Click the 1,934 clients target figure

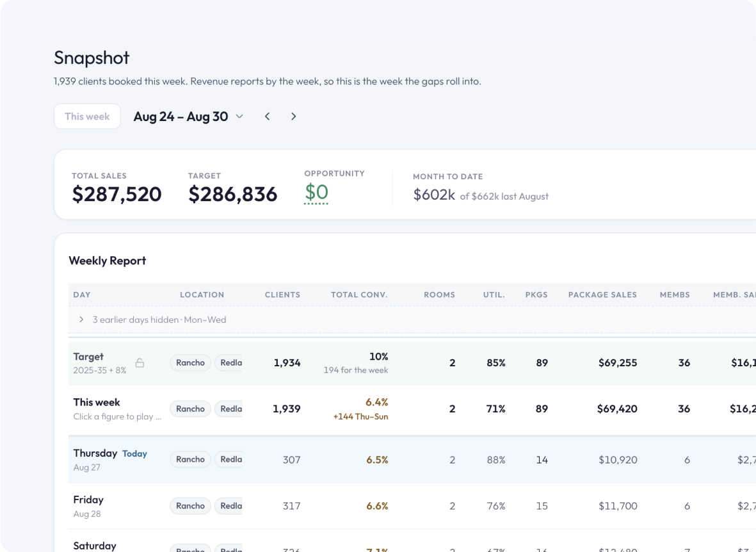click(x=287, y=363)
